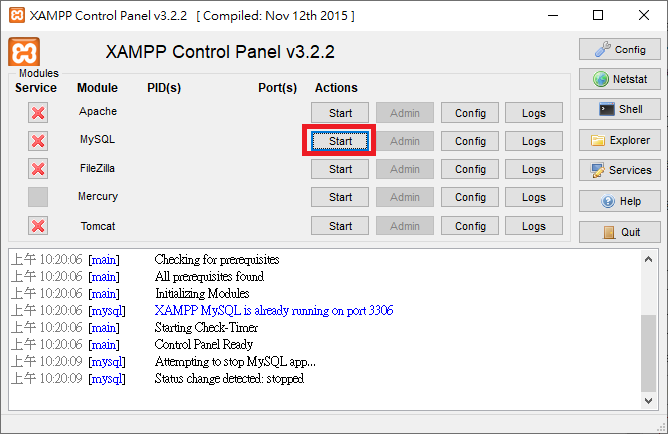
Task: Click the Mercury Admin button
Action: (405, 197)
